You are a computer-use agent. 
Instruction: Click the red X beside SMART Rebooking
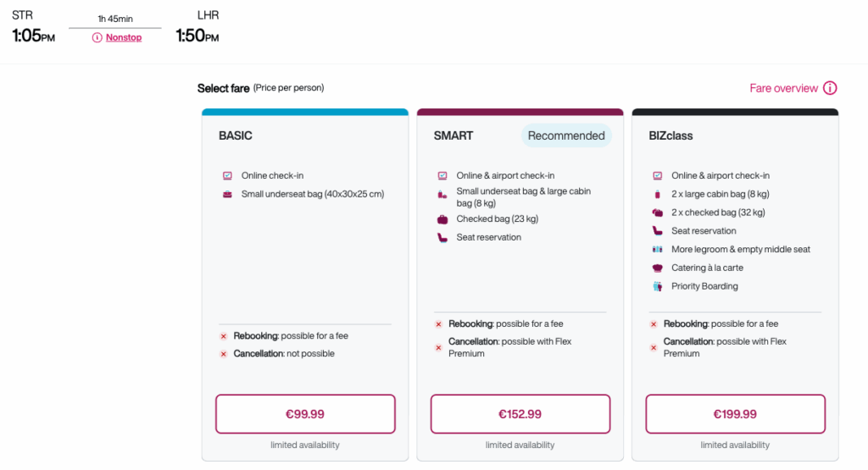coord(438,324)
